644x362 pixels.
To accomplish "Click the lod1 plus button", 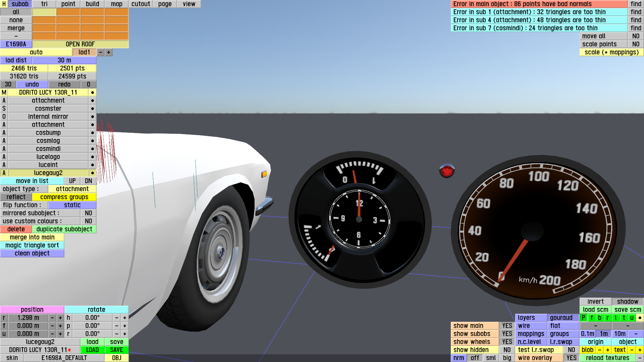I will pyautogui.click(x=108, y=52).
